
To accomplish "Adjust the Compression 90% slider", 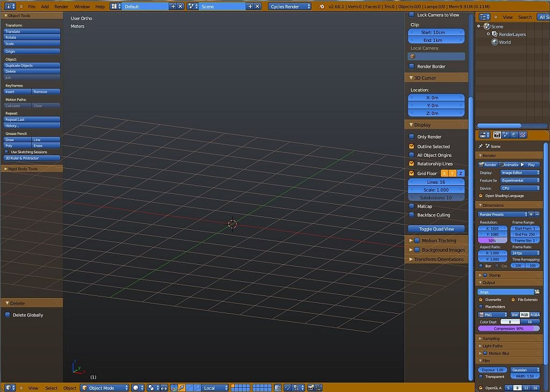I will (x=509, y=328).
